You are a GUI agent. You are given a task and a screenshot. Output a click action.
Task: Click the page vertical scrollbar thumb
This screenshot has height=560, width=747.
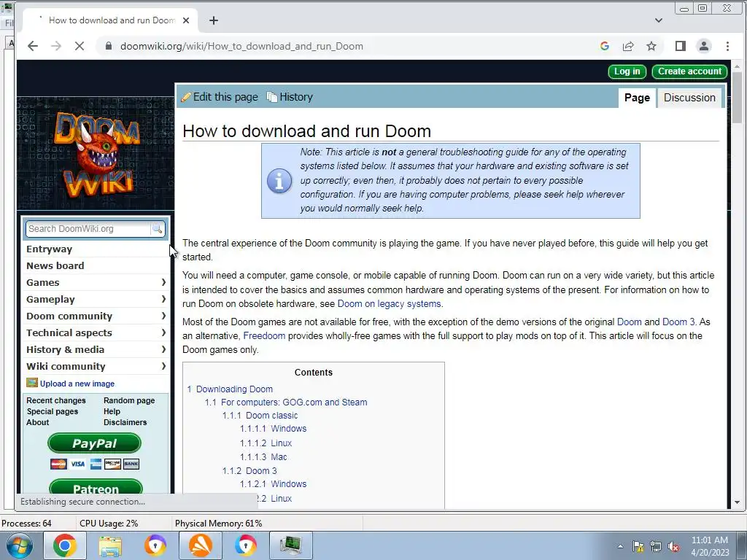point(737,98)
